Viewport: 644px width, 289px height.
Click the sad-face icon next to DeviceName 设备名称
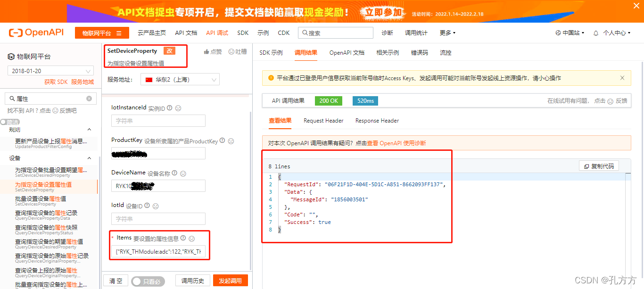[183, 173]
